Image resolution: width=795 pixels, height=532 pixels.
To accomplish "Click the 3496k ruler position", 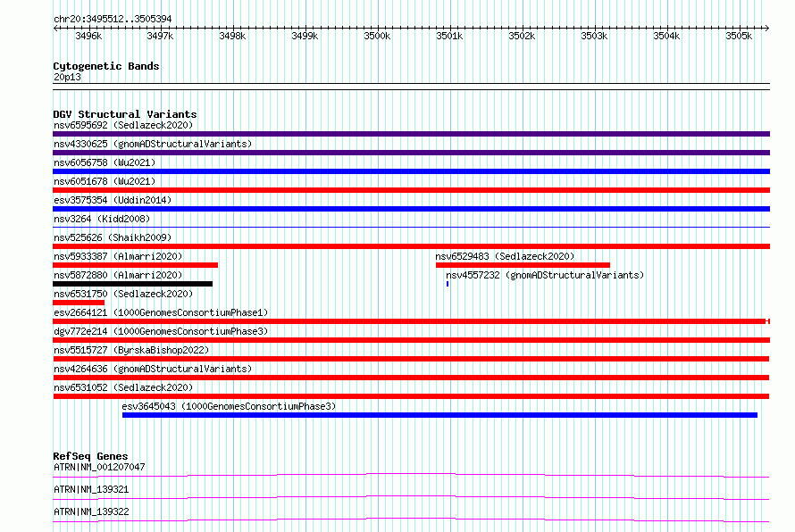I will 88,36.
